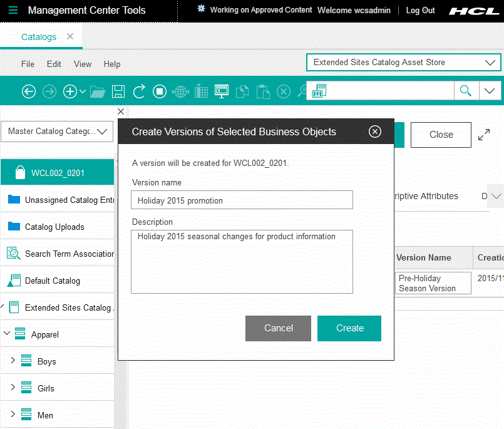This screenshot has width=504, height=429.
Task: Click the store preview monitor icon
Action: point(222,91)
